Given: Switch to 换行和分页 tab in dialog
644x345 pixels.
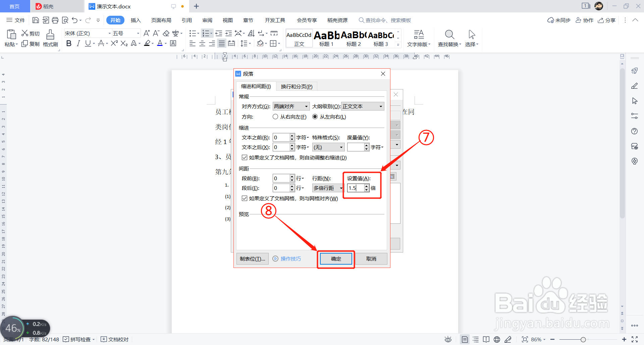Looking at the screenshot, I should [x=297, y=86].
